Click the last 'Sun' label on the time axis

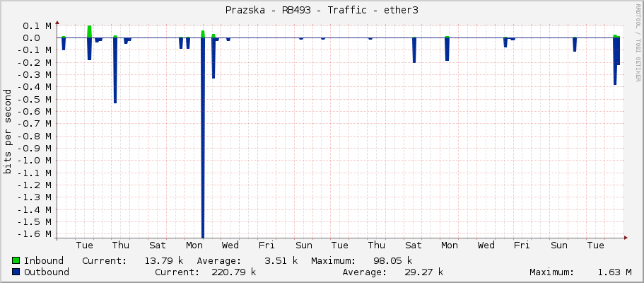559,246
